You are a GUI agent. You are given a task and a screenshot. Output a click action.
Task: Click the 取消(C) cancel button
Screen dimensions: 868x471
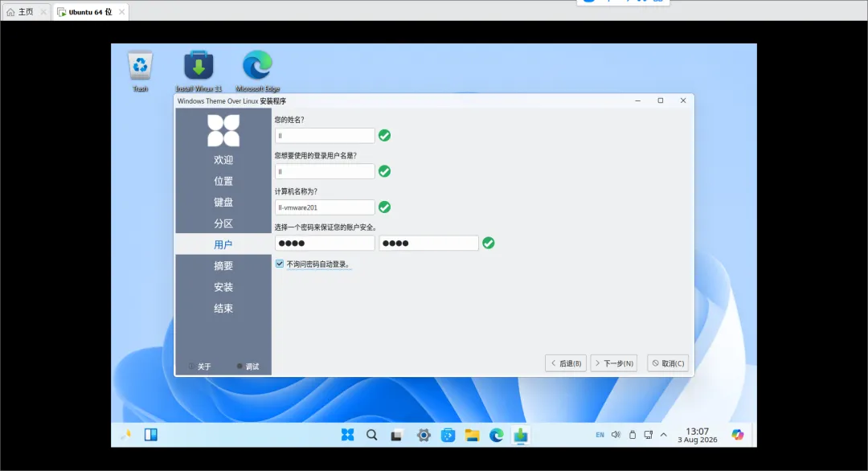pyautogui.click(x=668, y=363)
